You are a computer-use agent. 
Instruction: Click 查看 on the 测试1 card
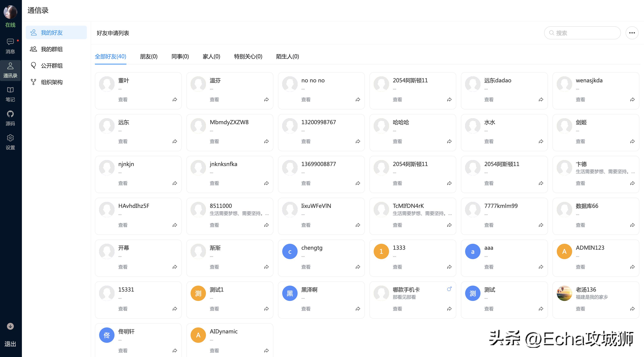(214, 309)
